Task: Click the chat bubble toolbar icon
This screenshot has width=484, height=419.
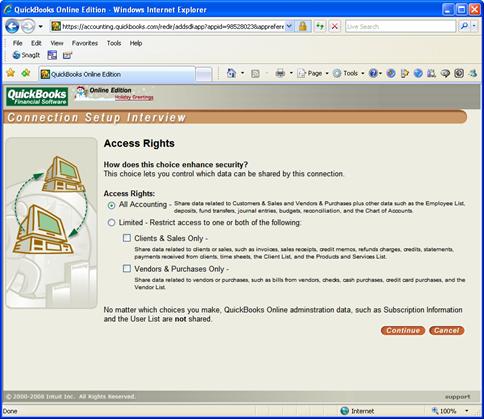Action: [445, 73]
